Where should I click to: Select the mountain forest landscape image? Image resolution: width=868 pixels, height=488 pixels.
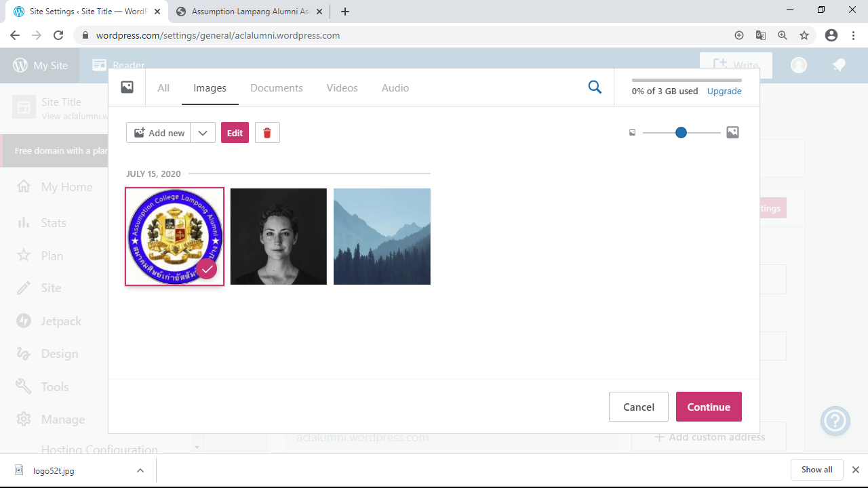point(382,237)
